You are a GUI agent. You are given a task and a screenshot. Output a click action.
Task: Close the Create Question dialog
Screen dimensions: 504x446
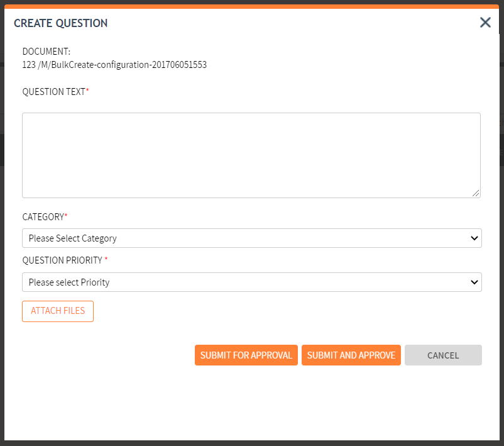(485, 23)
